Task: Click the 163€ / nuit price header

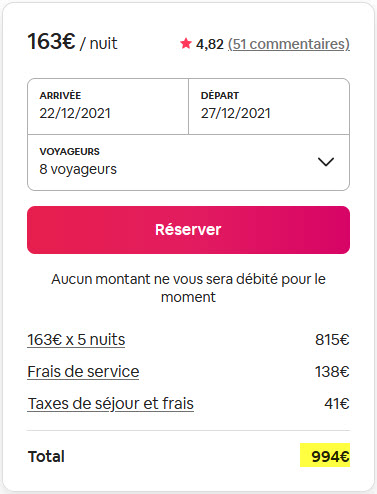Action: tap(72, 42)
